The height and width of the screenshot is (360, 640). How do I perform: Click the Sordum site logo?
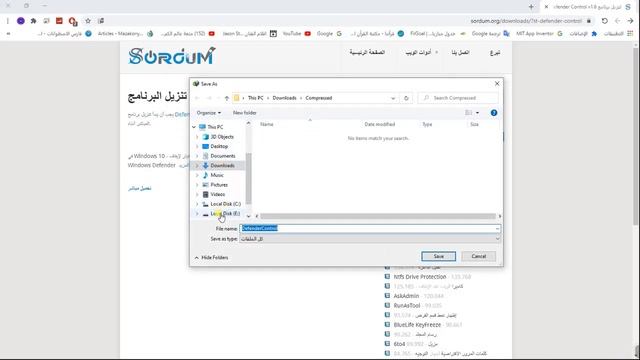pos(172,56)
